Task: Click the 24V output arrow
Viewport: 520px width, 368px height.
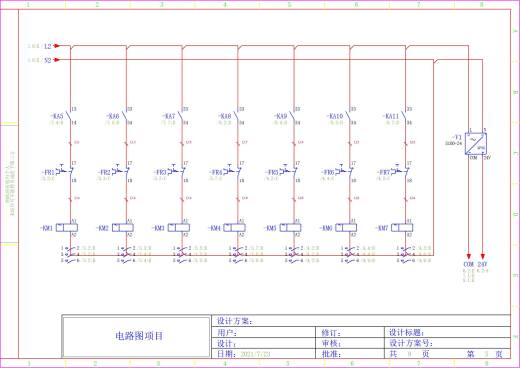Action: (482, 256)
